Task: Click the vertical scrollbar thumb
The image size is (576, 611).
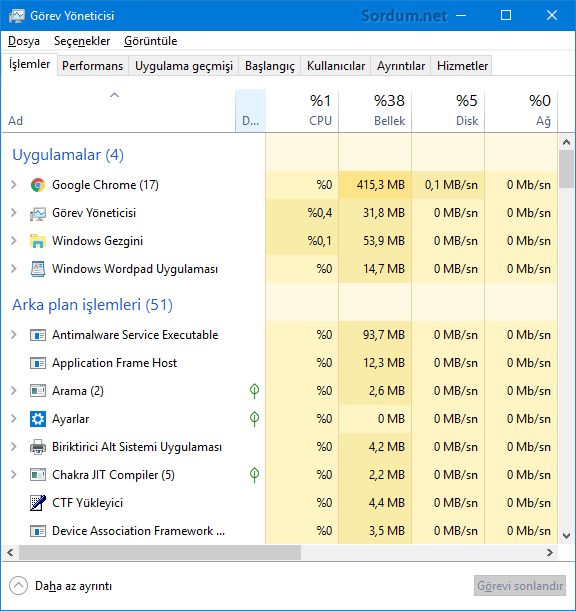Action: [x=566, y=170]
